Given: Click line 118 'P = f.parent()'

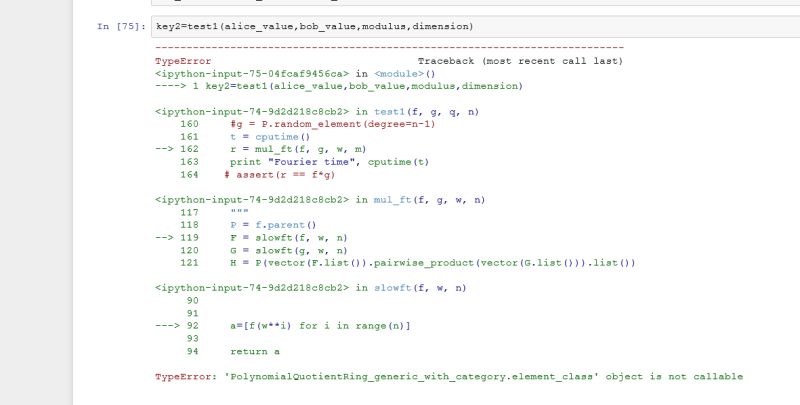Looking at the screenshot, I should click(x=248, y=225).
